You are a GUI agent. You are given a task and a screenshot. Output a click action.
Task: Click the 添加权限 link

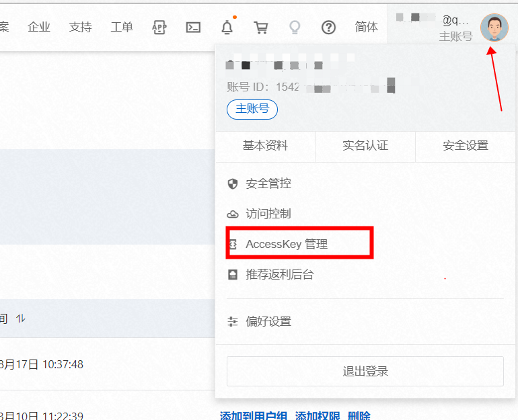coord(318,416)
